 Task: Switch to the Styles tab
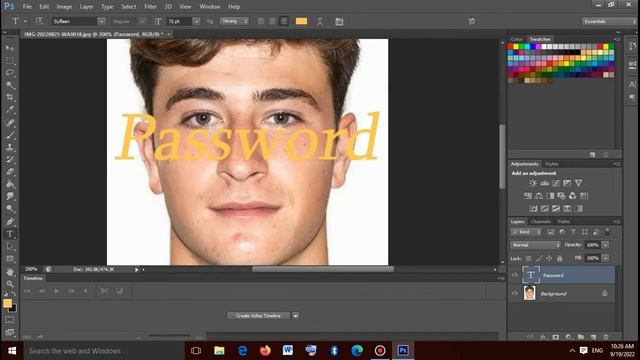[551, 164]
